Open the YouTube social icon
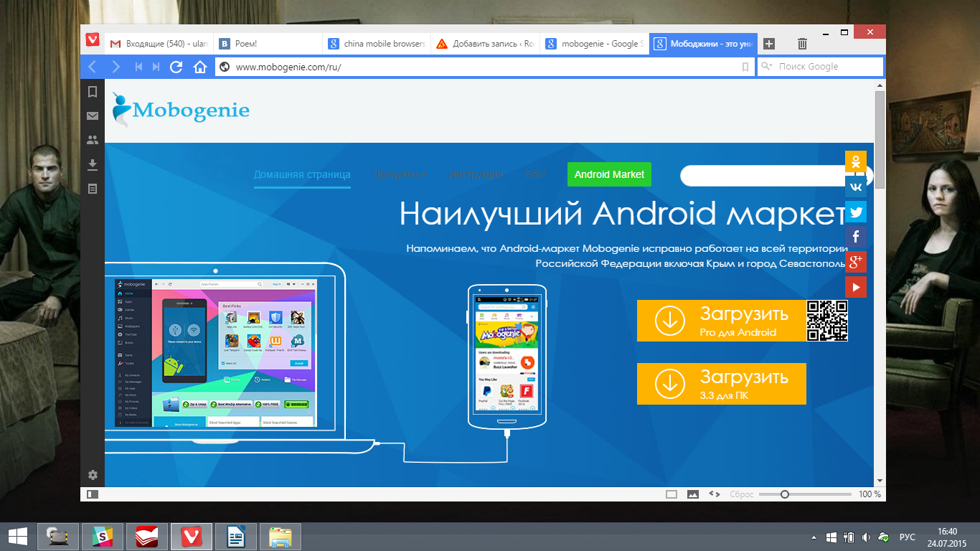 tap(856, 287)
